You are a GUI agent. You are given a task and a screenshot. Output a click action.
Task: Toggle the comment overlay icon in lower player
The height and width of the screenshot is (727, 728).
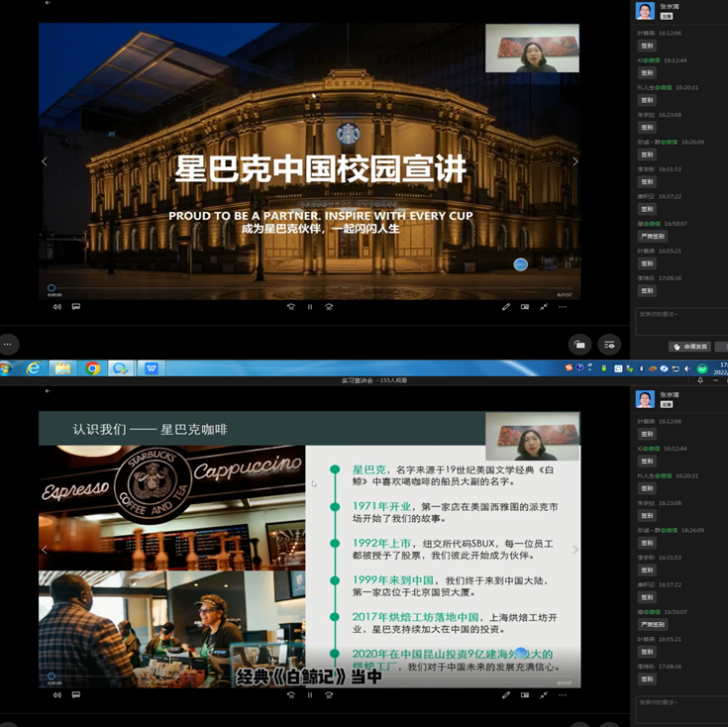(76, 695)
